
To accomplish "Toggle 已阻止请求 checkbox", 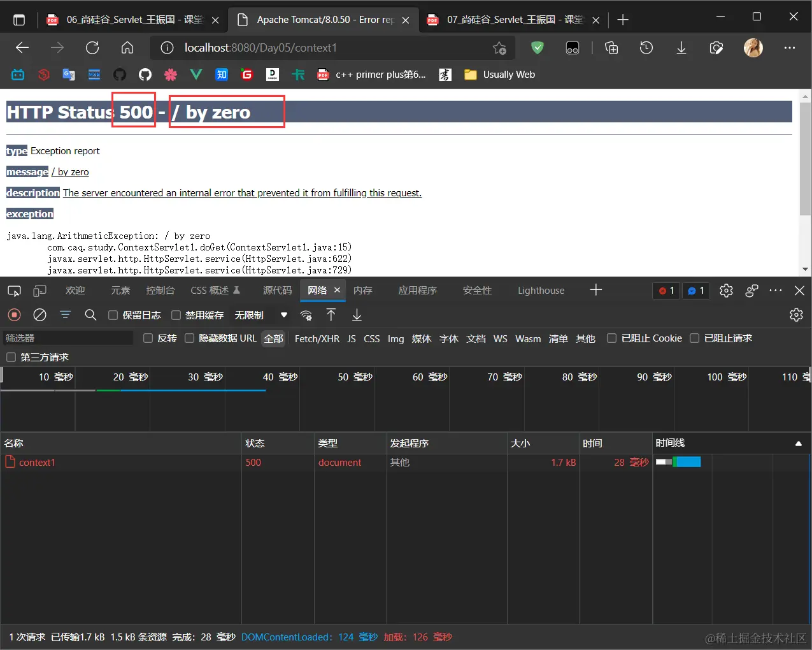I will pyautogui.click(x=695, y=338).
